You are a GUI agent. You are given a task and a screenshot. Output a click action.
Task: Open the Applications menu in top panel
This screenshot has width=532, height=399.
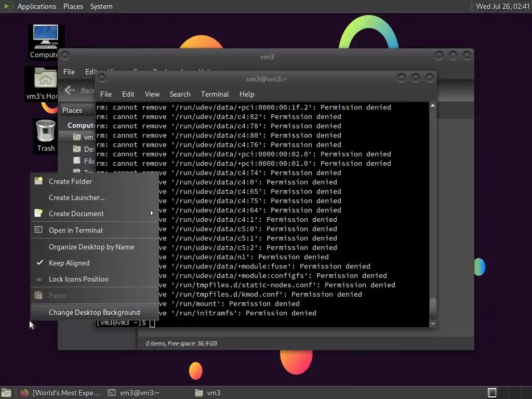click(x=37, y=6)
